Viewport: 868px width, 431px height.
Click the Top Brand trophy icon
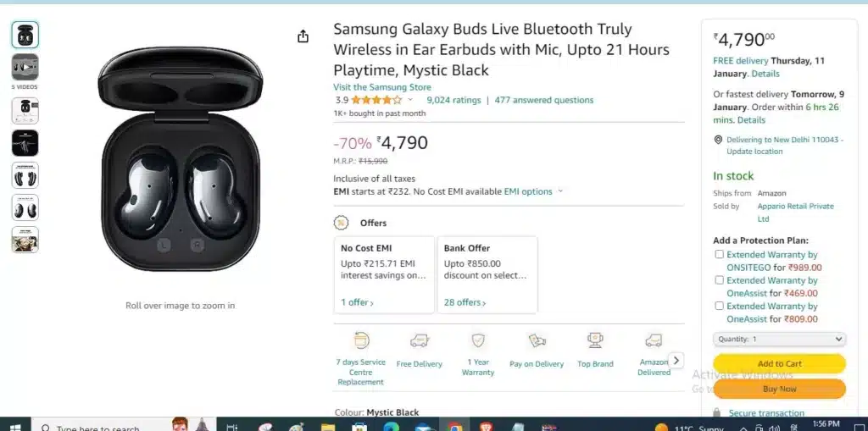click(x=595, y=340)
